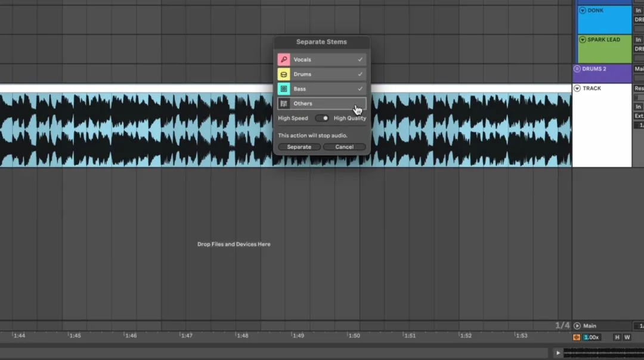This screenshot has width=644, height=360.
Task: Click 'This action will stop audio.' message
Action: click(x=312, y=135)
